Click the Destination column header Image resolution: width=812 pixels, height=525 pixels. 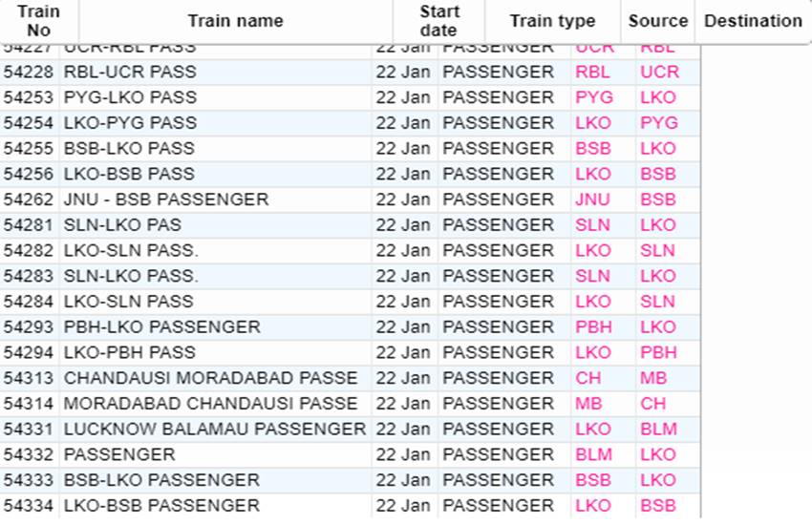coord(753,21)
